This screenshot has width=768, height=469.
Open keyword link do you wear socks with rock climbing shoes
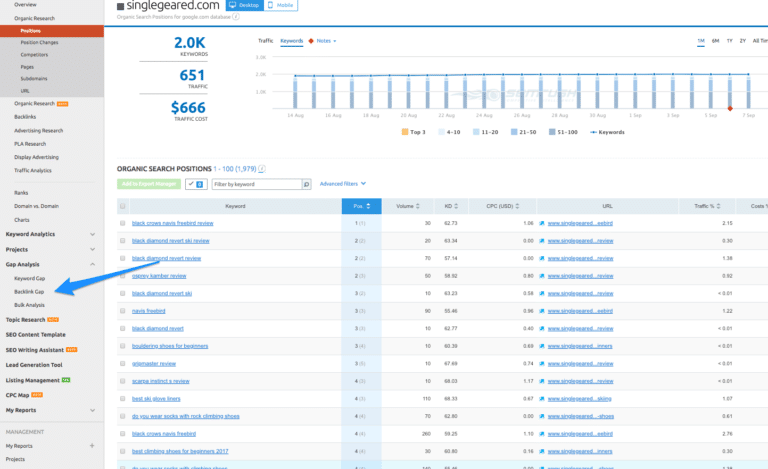[x=186, y=417]
